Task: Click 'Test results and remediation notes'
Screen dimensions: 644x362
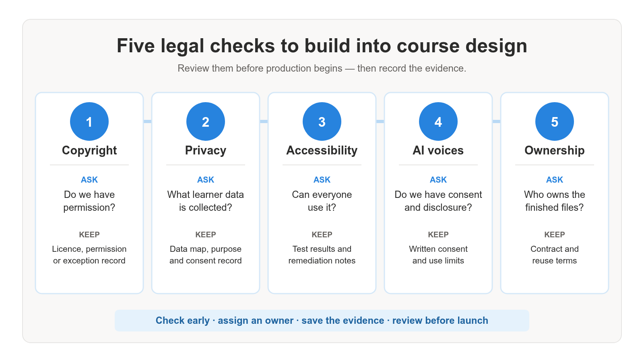Action: tap(322, 255)
